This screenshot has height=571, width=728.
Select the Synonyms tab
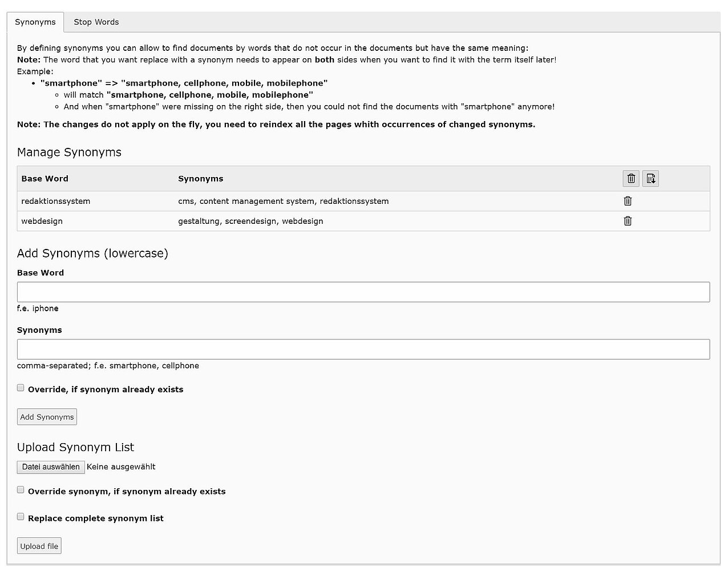pyautogui.click(x=35, y=22)
